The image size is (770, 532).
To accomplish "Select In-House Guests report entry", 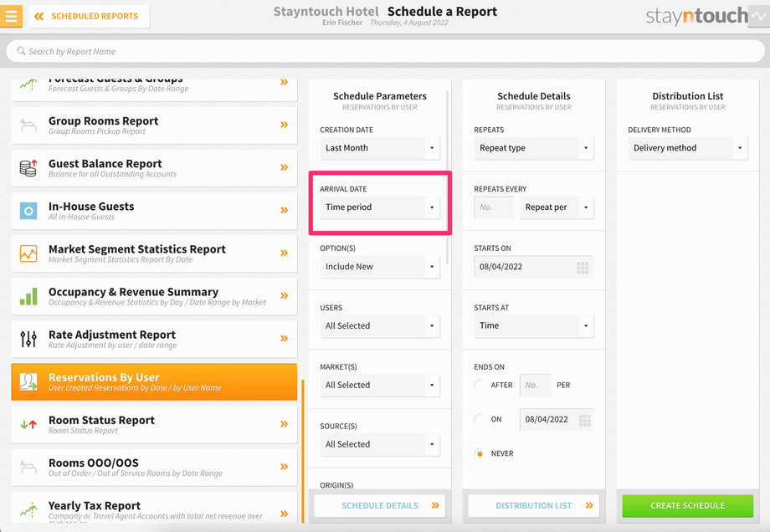I will (x=154, y=211).
